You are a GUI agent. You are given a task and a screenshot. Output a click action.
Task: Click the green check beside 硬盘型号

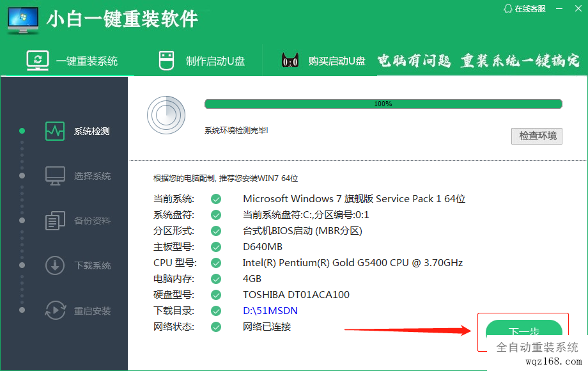pyautogui.click(x=216, y=295)
